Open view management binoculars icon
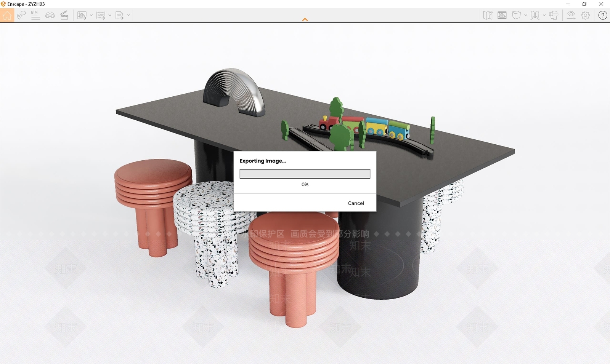This screenshot has height=364, width=610. click(50, 15)
